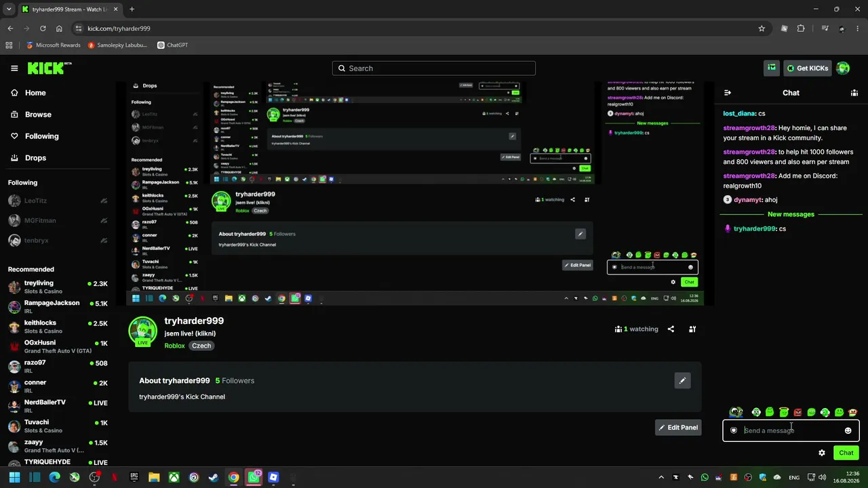The image size is (868, 488).
Task: Open razo97 recommended channel
Action: [57, 366]
